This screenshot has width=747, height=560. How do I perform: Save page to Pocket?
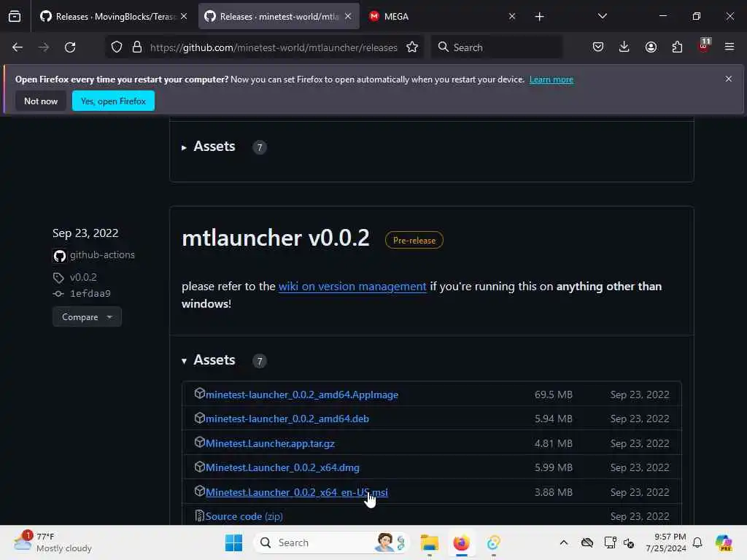coord(598,47)
